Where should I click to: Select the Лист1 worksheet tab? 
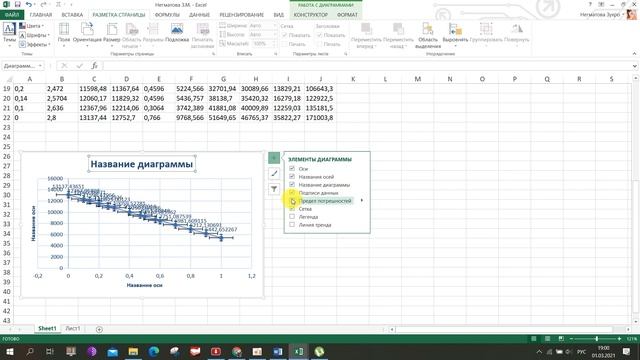pyautogui.click(x=73, y=329)
